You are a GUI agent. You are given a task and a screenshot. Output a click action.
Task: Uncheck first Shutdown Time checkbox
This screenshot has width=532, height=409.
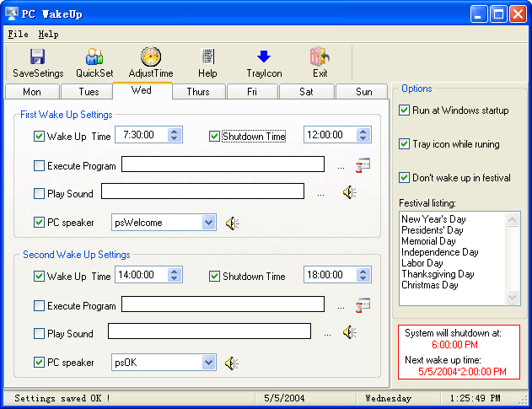[x=214, y=137]
